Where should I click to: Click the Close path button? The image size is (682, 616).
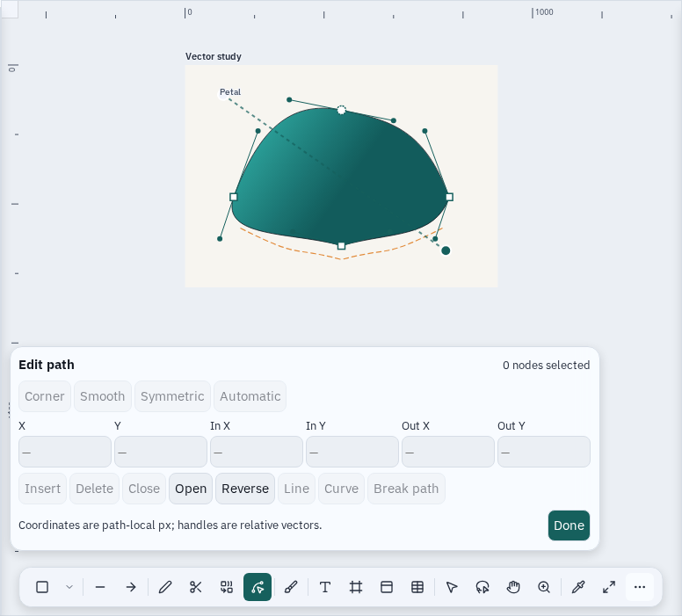pyautogui.click(x=144, y=489)
